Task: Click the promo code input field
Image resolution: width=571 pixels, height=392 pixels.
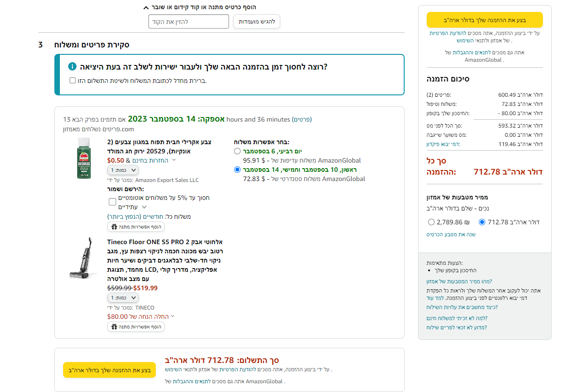Action: (188, 22)
